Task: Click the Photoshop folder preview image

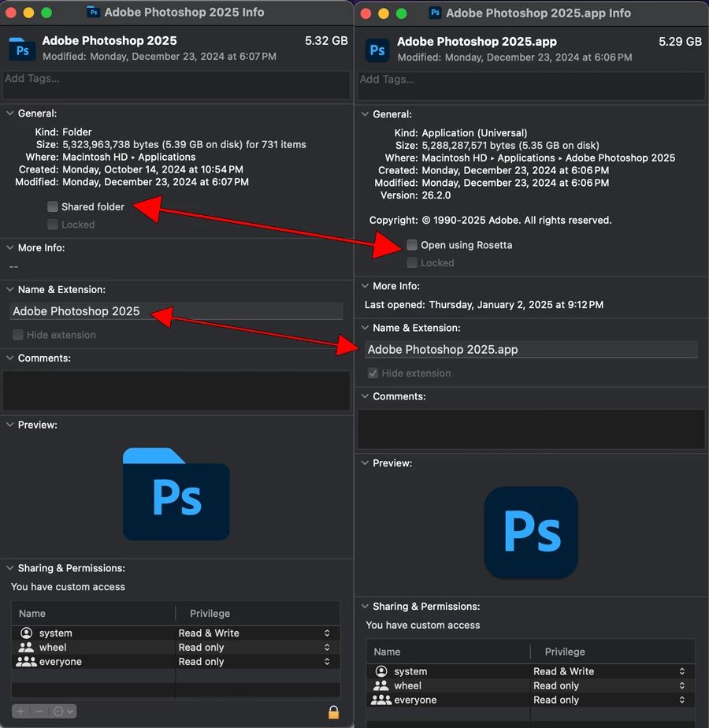Action: tap(176, 494)
